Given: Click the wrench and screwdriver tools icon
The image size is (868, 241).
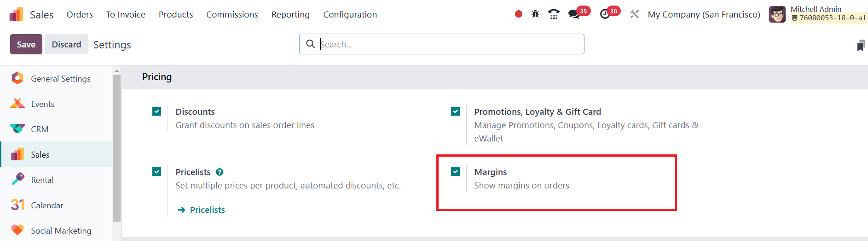Looking at the screenshot, I should (635, 14).
